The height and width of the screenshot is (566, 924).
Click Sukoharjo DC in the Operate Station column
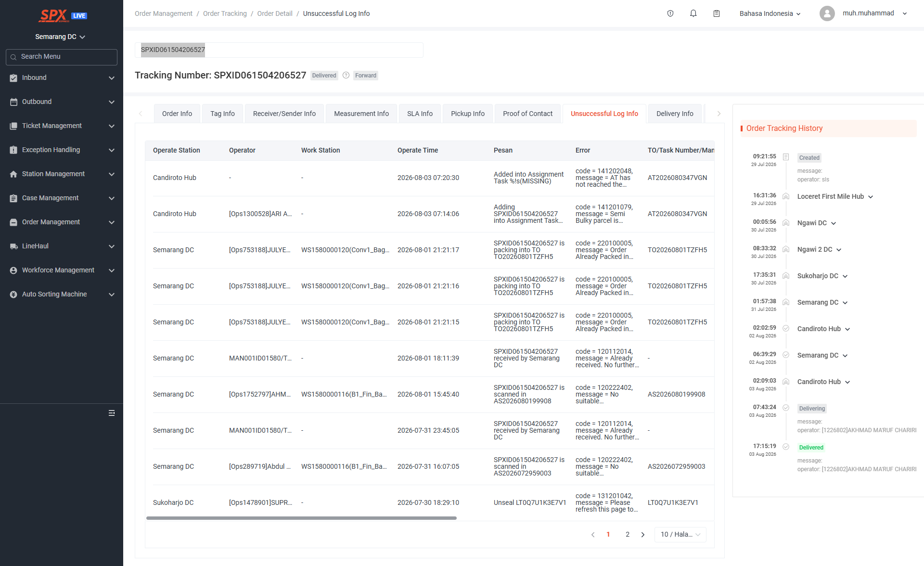pos(173,503)
